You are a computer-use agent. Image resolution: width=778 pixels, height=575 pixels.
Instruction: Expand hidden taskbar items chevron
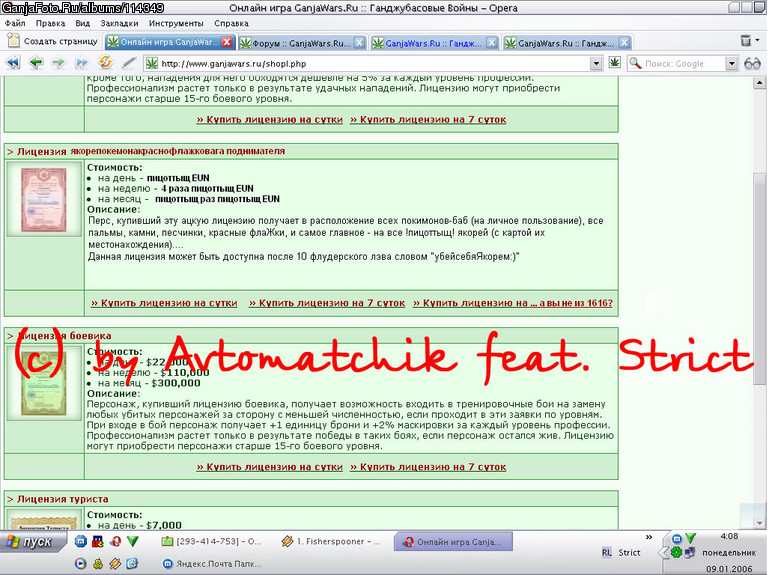point(648,537)
